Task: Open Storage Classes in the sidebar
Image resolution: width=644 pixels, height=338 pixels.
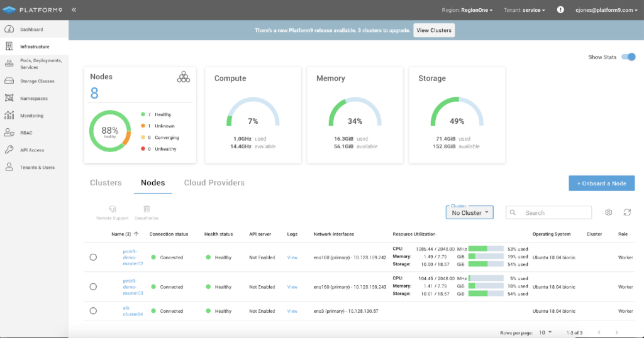Action: 36,81
